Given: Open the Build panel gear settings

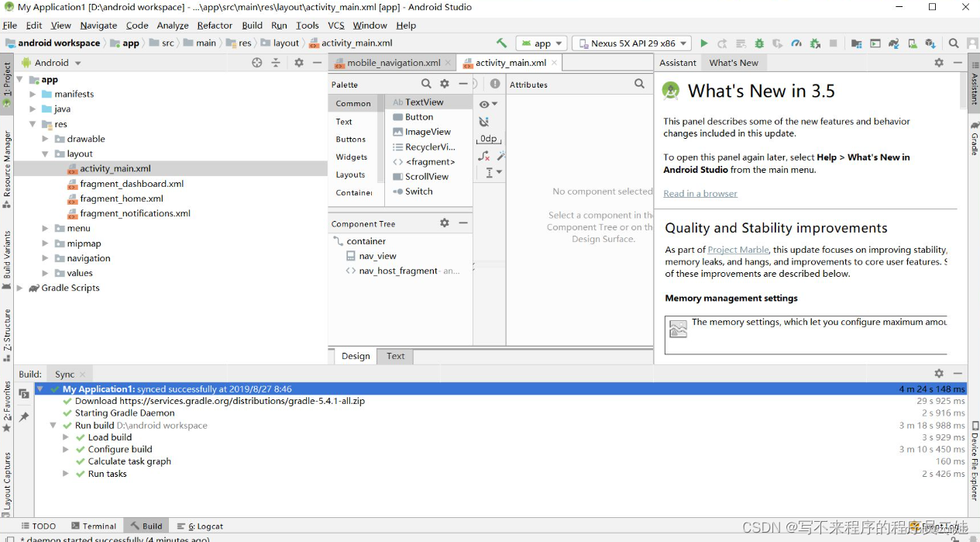Looking at the screenshot, I should tap(939, 374).
